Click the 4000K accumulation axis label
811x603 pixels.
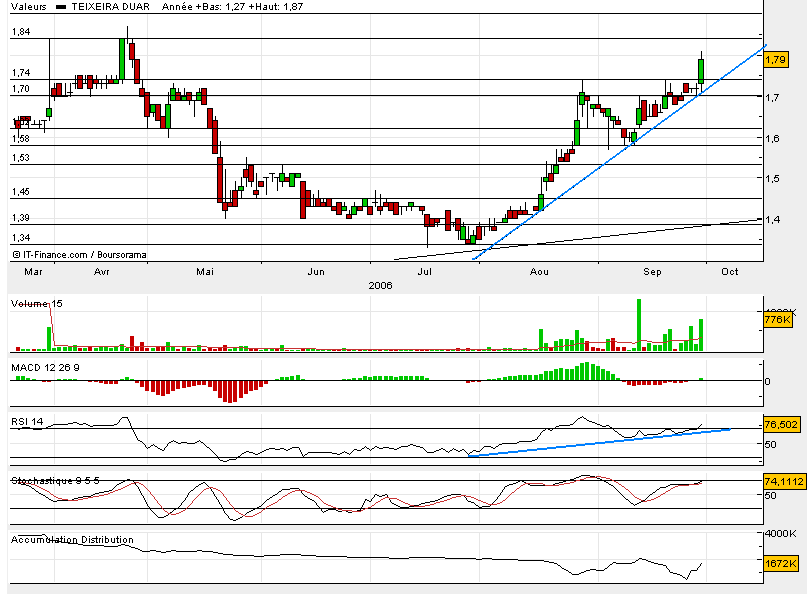click(780, 533)
